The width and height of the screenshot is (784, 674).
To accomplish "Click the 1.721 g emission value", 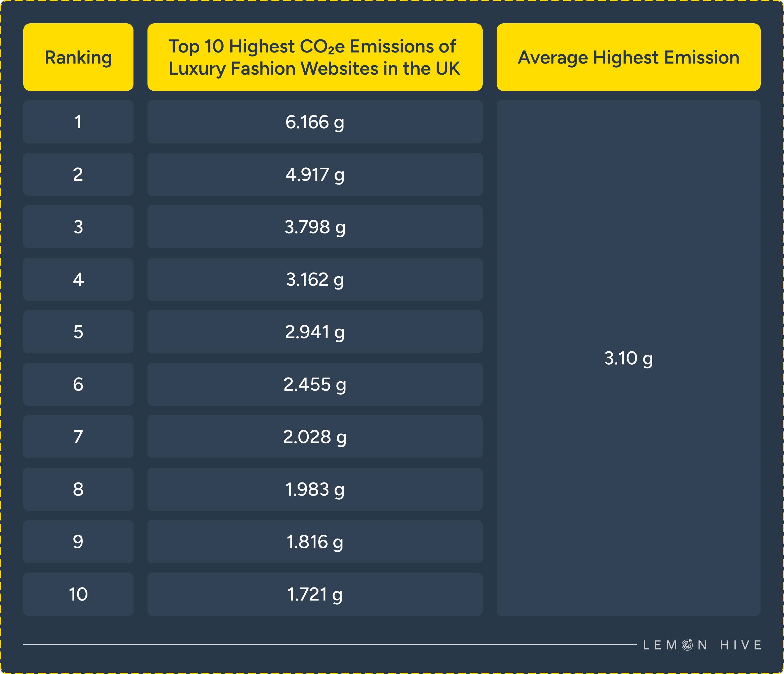I will tap(314, 594).
